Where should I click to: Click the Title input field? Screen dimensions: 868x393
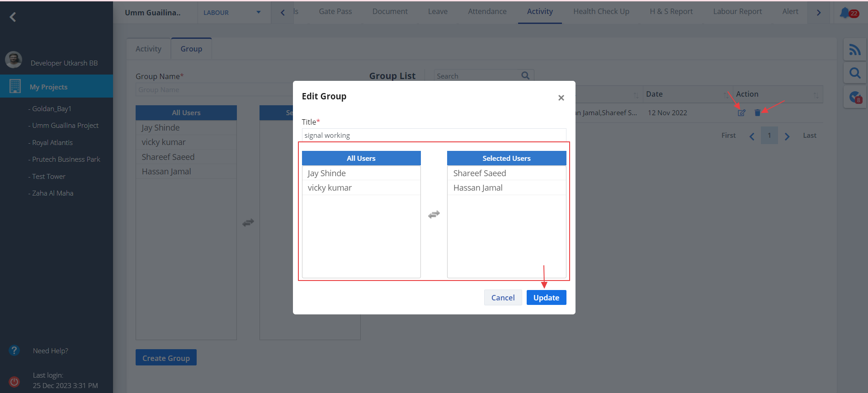[x=434, y=136]
